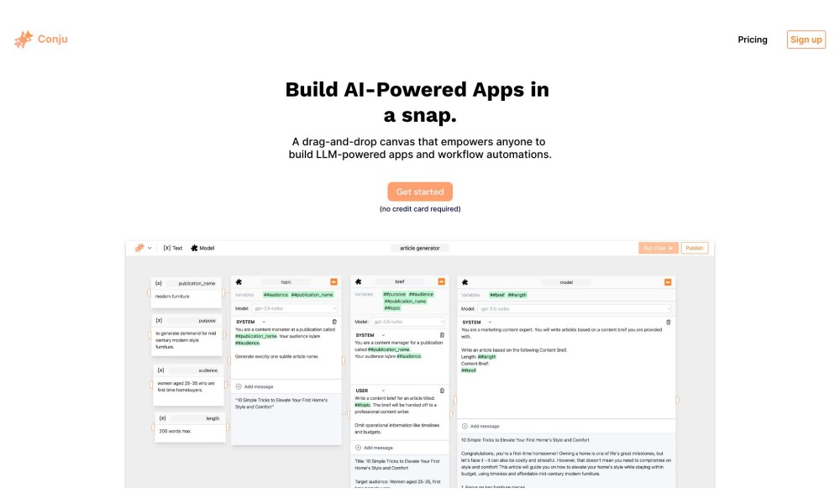The image size is (840, 504).
Task: Open the SYSTEM role dropdown in model node
Action: pyautogui.click(x=477, y=323)
